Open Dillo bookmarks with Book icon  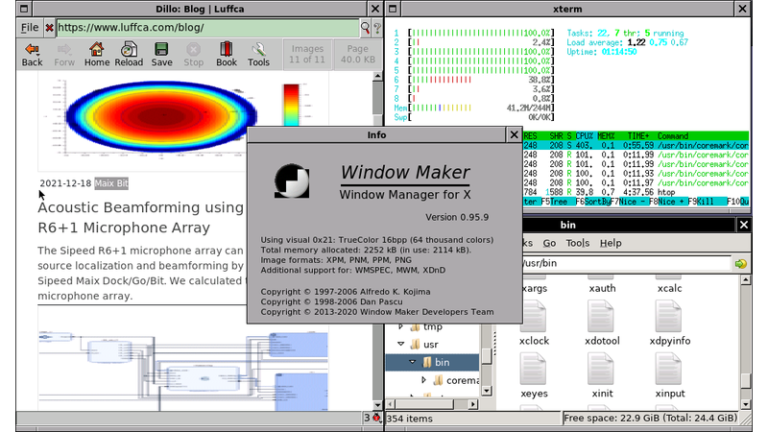click(x=227, y=53)
